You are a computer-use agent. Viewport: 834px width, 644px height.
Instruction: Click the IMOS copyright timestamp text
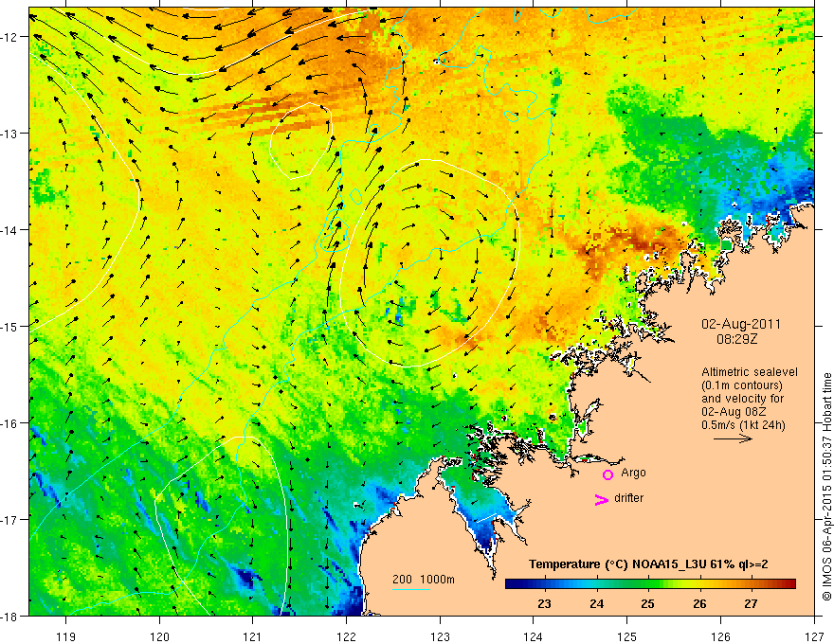coord(826,488)
